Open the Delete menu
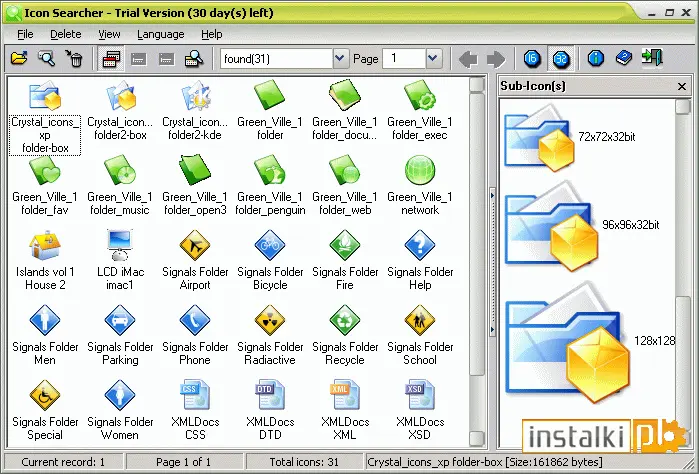This screenshot has width=699, height=474. pos(66,34)
